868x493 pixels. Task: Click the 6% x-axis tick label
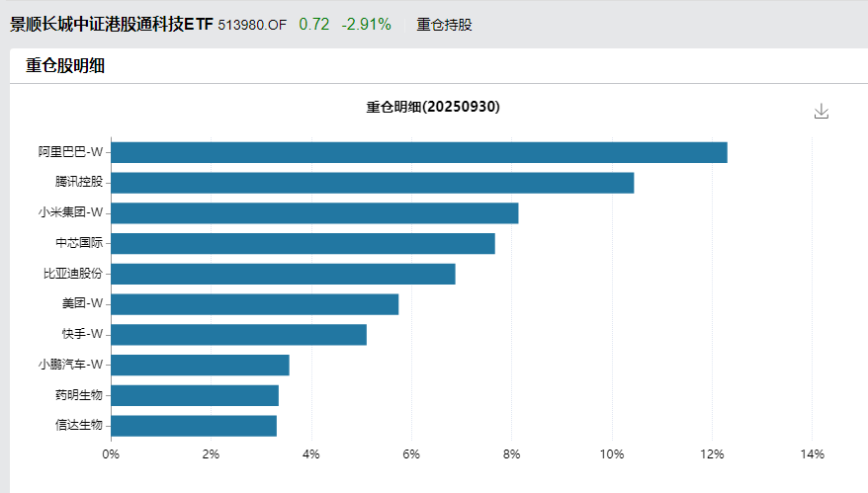(411, 454)
